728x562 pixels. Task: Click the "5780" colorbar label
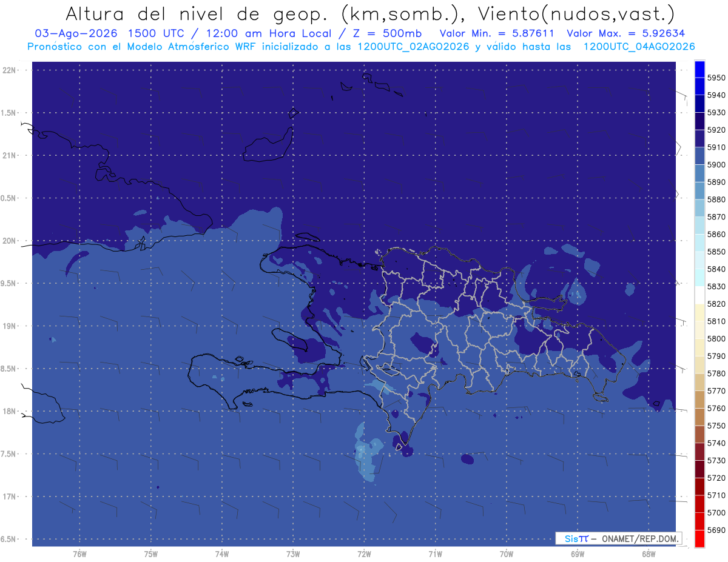click(716, 373)
